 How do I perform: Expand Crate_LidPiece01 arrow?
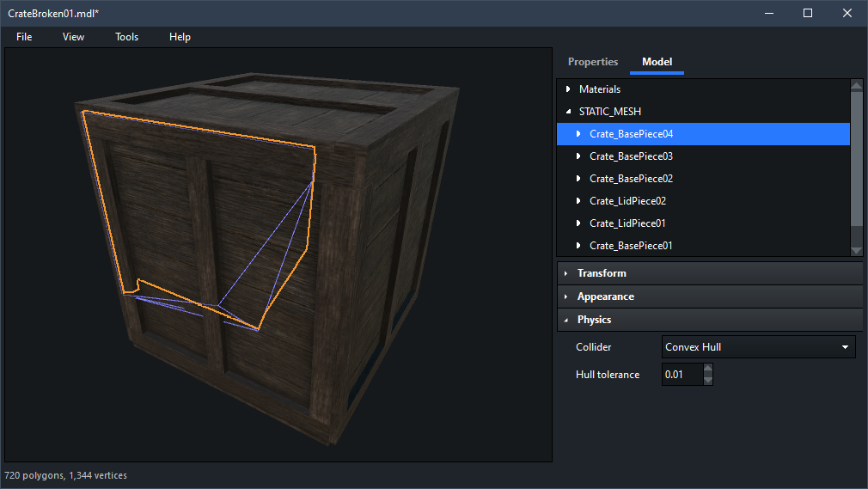coord(578,223)
